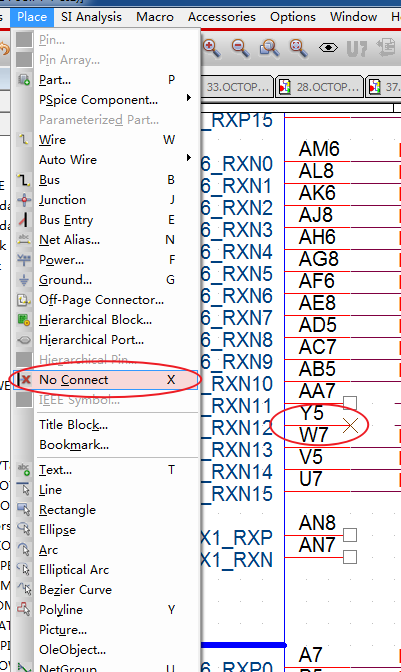This screenshot has width=401, height=672.
Task: Click pin number AK6 label
Action: coord(317,193)
